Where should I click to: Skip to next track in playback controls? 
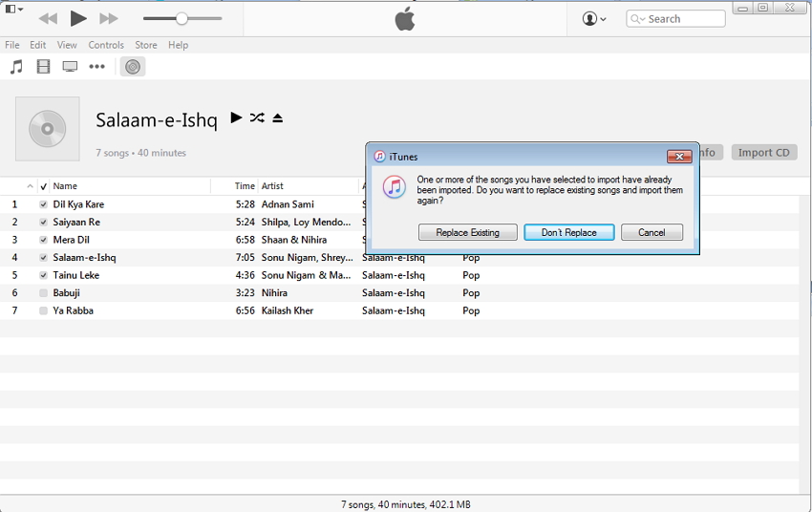coord(109,18)
